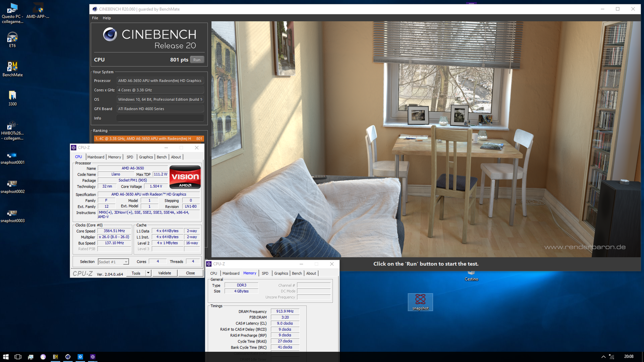644x362 pixels.
Task: Click the Cinebench title bar icon
Action: [95, 9]
